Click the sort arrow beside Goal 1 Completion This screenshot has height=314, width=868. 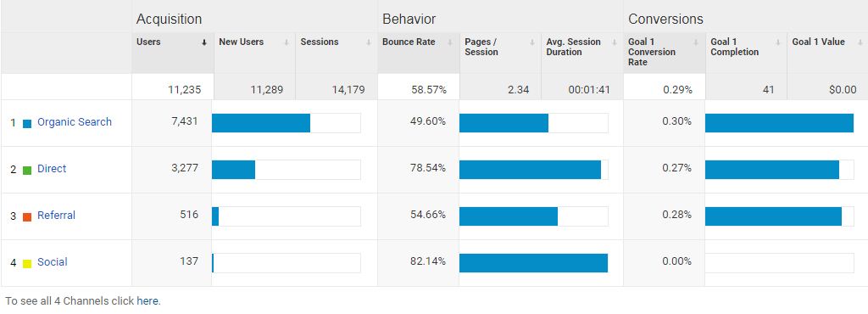778,42
